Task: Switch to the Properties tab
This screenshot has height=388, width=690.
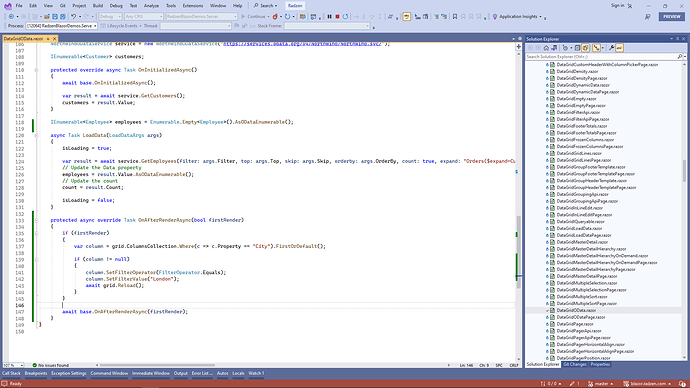Action: [x=600, y=365]
